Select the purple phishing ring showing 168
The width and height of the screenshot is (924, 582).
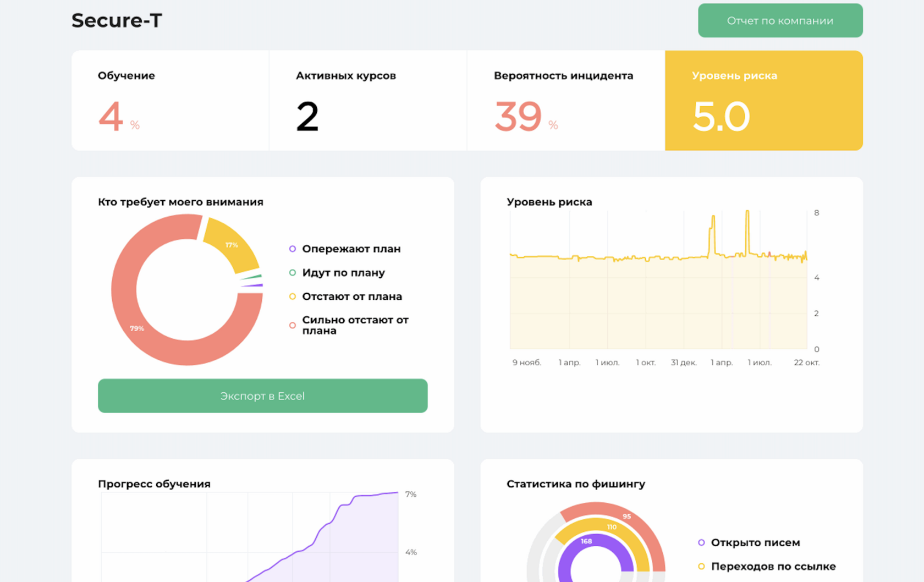[x=587, y=542]
